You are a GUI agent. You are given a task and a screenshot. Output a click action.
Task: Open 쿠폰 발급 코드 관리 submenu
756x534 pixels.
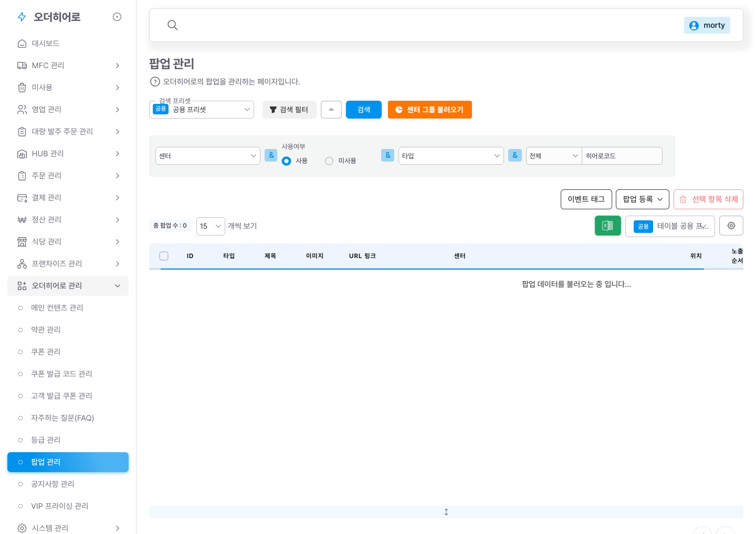(68, 374)
